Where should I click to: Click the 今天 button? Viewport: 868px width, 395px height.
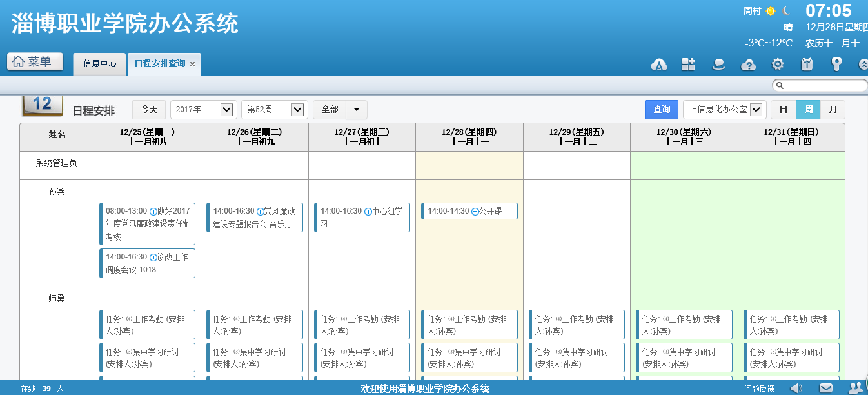coord(149,110)
